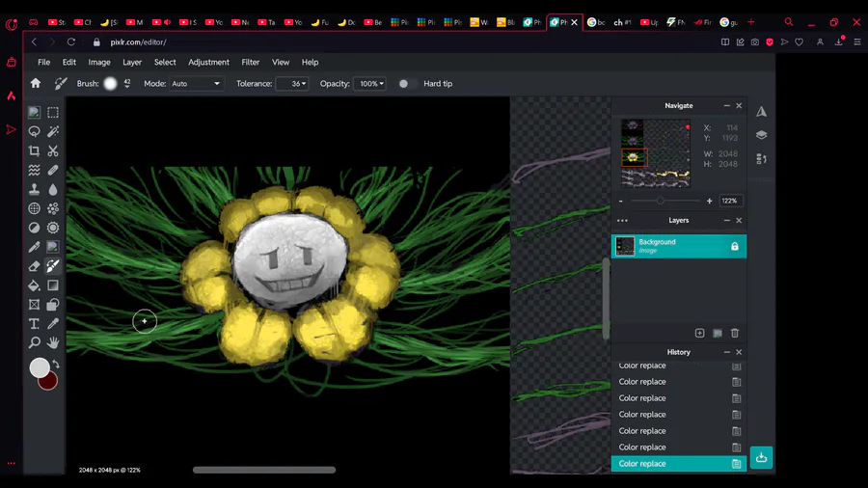Select the Eyedropper color picker tool
The height and width of the screenshot is (488, 868).
[53, 324]
